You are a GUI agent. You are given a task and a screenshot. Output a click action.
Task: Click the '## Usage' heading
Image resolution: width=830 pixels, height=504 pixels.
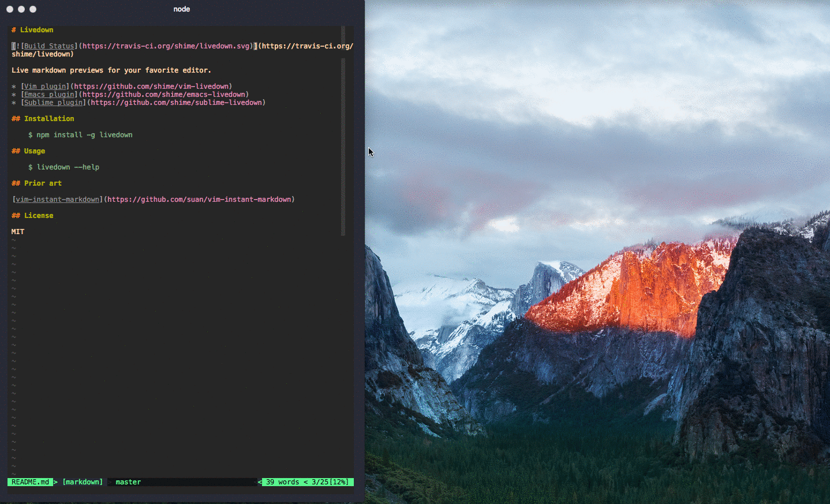(28, 151)
